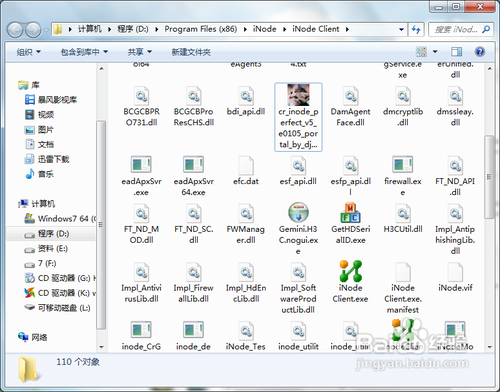500x392 pixels.
Task: Expand the arrow after iNode Client breadcrumb
Action: [x=347, y=29]
